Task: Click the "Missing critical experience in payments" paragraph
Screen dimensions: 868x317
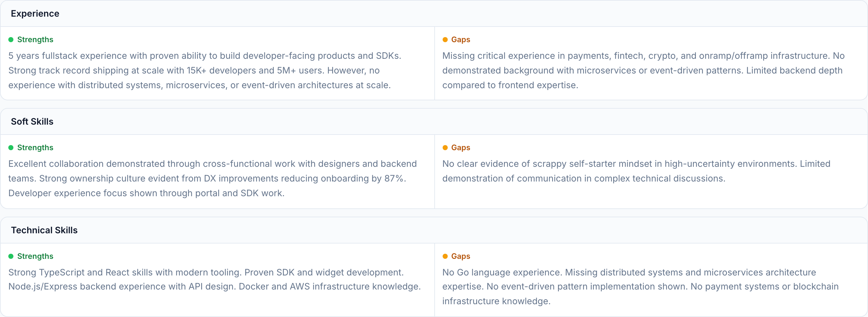Action: click(x=643, y=71)
